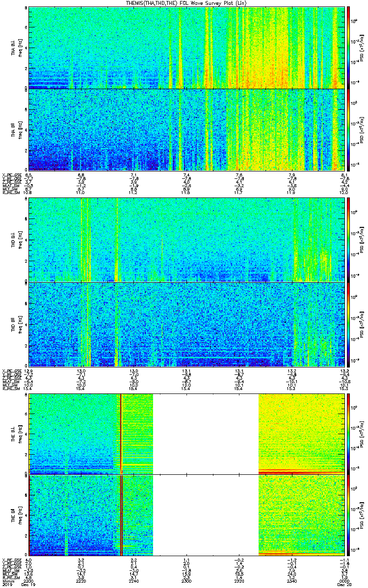
Task: Click the 'R_RE_SM' row label under THA
Action: click(10, 193)
